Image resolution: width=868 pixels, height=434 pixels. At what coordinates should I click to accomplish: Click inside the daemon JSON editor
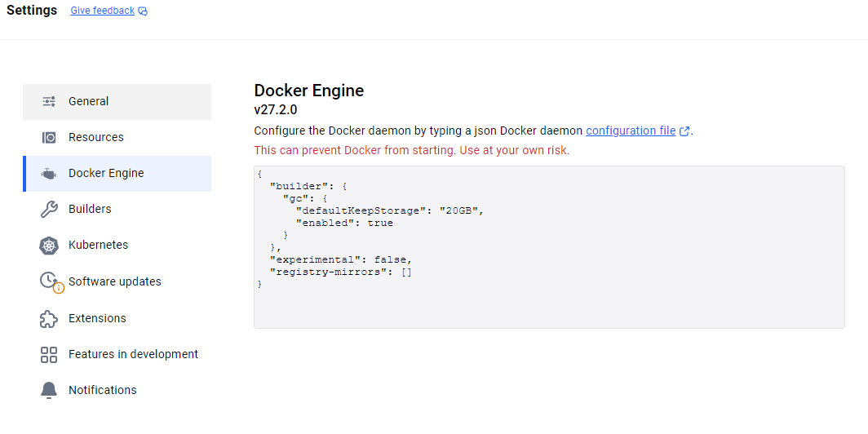[549, 247]
